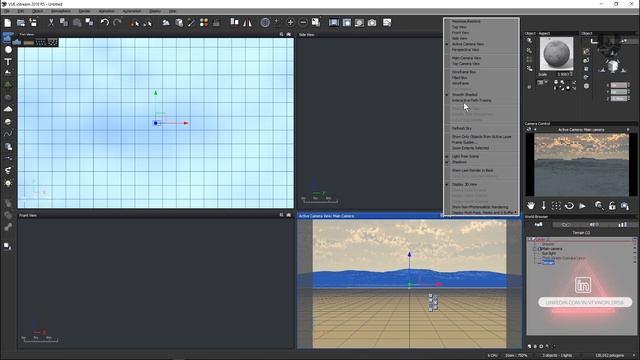Click the Side View panel title
Viewport: 640px width, 360px height.
307,35
